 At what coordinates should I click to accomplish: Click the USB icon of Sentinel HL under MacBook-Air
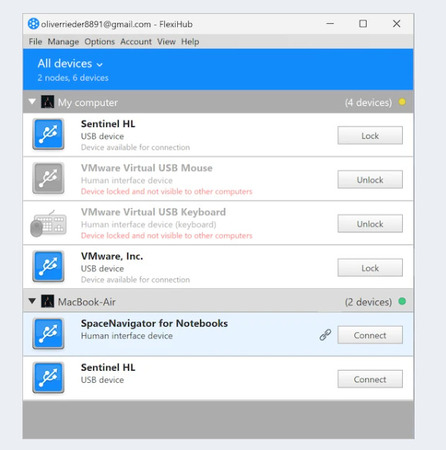click(x=48, y=378)
